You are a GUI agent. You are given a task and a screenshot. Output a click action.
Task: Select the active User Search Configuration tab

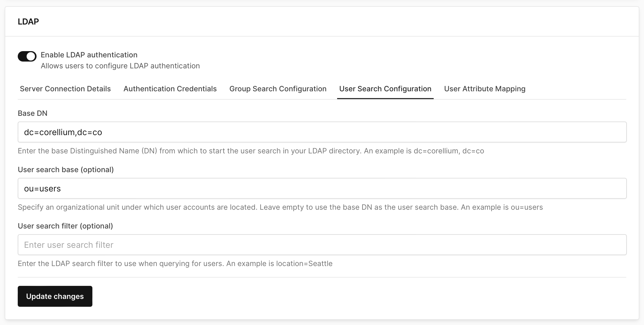click(x=385, y=89)
